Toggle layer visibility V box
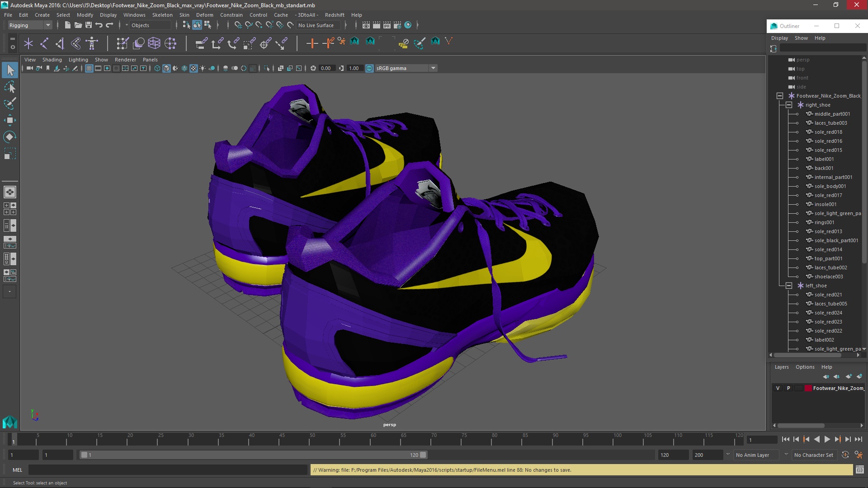The width and height of the screenshot is (868, 488). coord(778,388)
